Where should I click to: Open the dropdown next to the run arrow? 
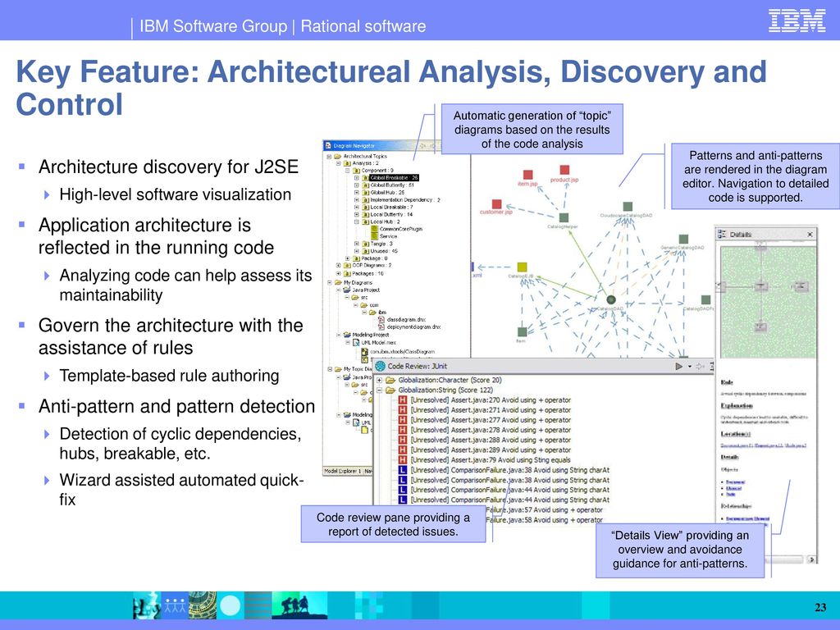coord(689,367)
